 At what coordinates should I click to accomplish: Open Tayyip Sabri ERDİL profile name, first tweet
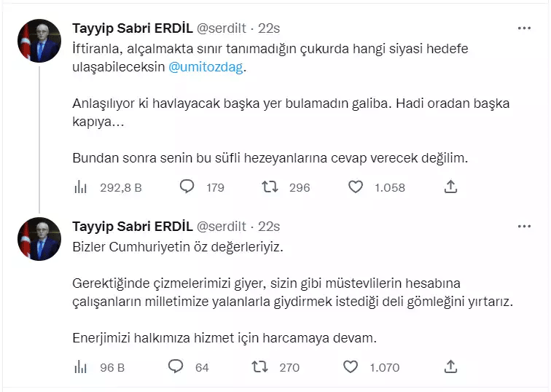point(130,28)
